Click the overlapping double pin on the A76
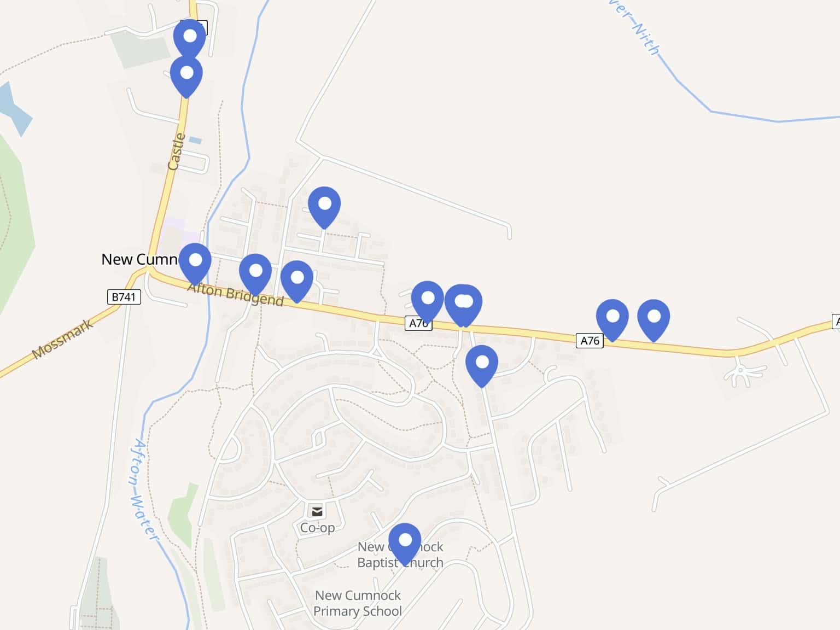Viewport: 840px width, 630px height. coord(463,304)
